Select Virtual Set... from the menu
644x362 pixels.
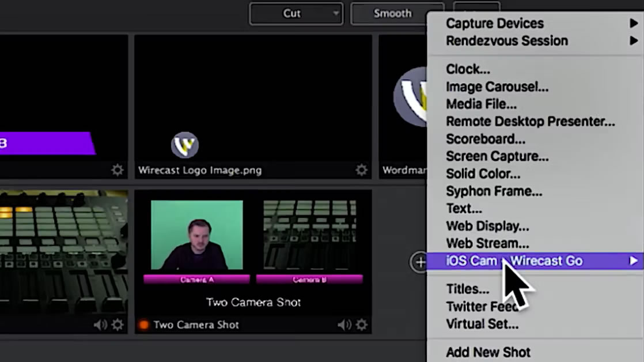point(482,324)
